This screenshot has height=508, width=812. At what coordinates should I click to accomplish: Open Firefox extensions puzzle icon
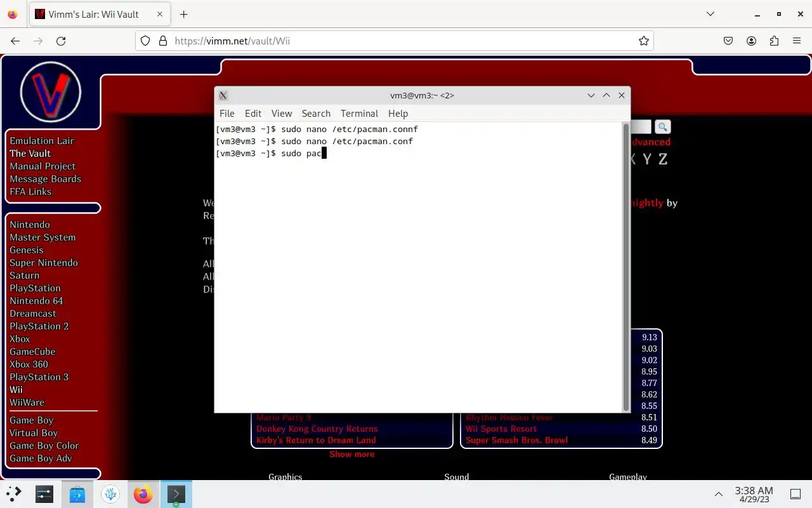pos(774,41)
